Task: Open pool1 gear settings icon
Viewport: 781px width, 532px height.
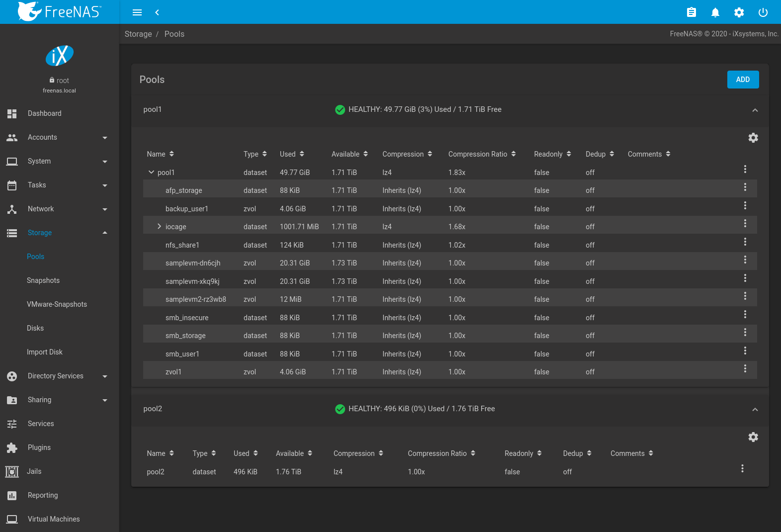Action: pyautogui.click(x=753, y=138)
